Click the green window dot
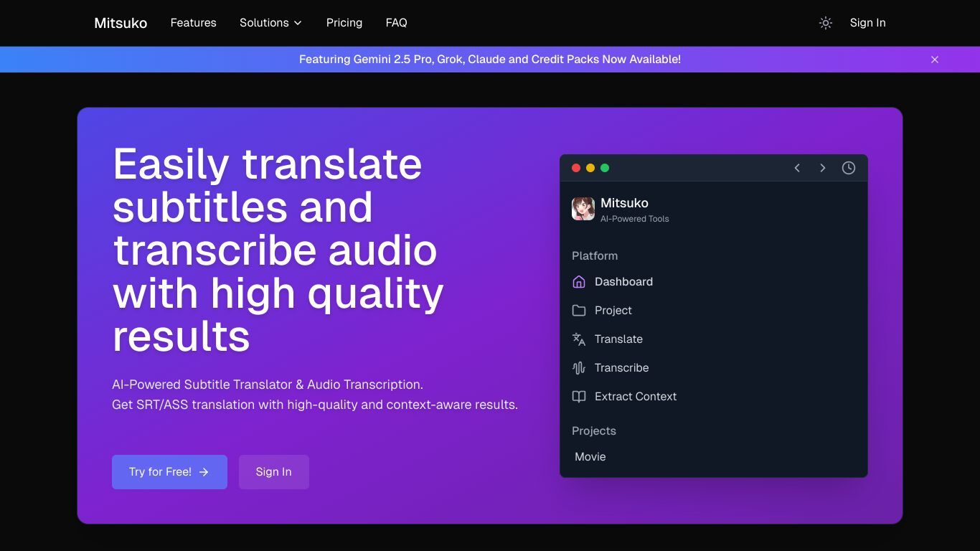 605,168
